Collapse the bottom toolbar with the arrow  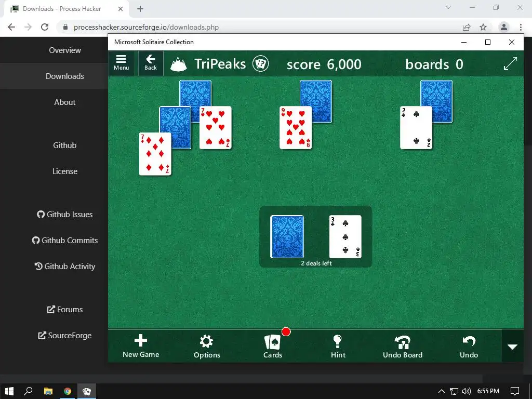(x=512, y=347)
